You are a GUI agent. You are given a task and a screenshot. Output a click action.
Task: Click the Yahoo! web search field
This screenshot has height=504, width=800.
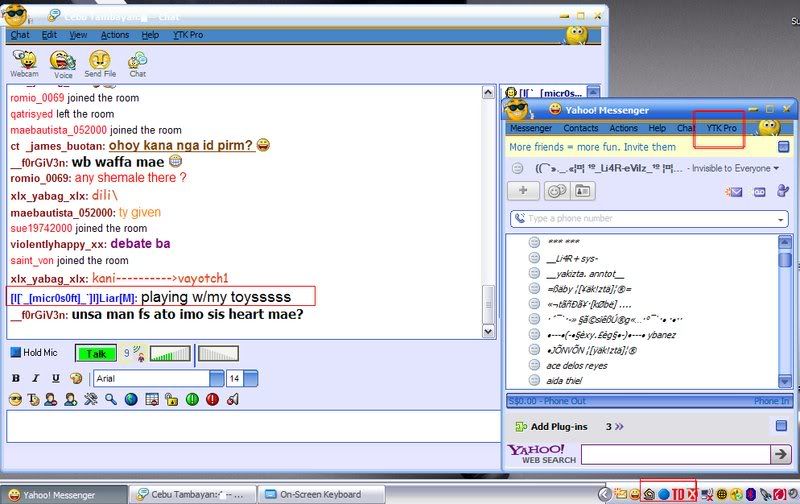coord(675,454)
